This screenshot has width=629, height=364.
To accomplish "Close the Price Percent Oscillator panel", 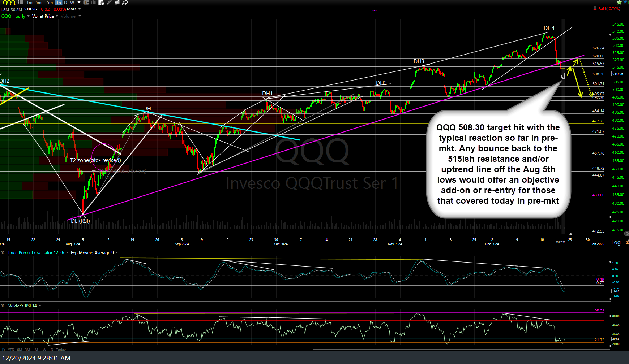I will (x=3, y=253).
